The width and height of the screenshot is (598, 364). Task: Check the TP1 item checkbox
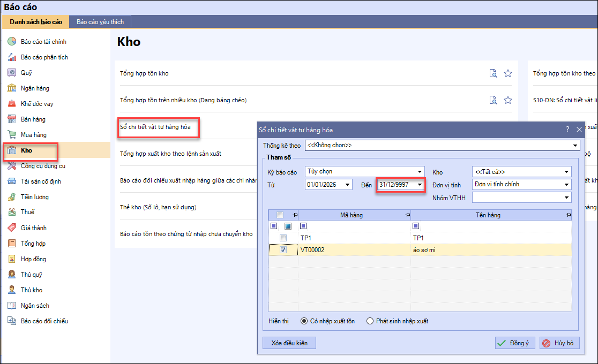(283, 238)
